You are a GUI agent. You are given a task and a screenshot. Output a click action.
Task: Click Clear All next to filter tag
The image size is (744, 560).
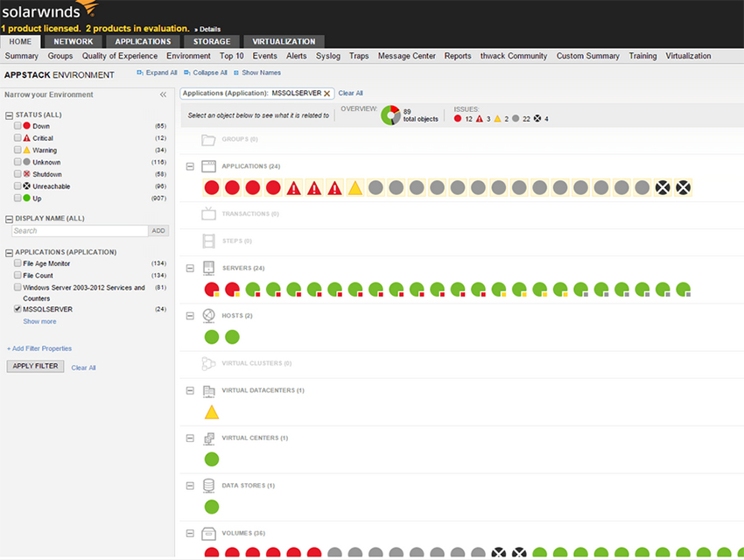pyautogui.click(x=351, y=94)
